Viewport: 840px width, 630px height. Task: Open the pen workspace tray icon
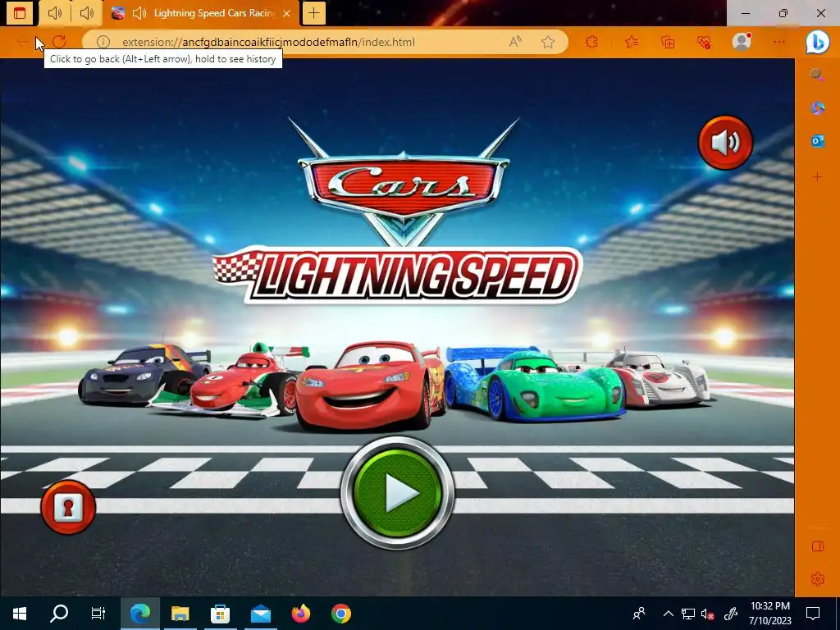click(731, 614)
